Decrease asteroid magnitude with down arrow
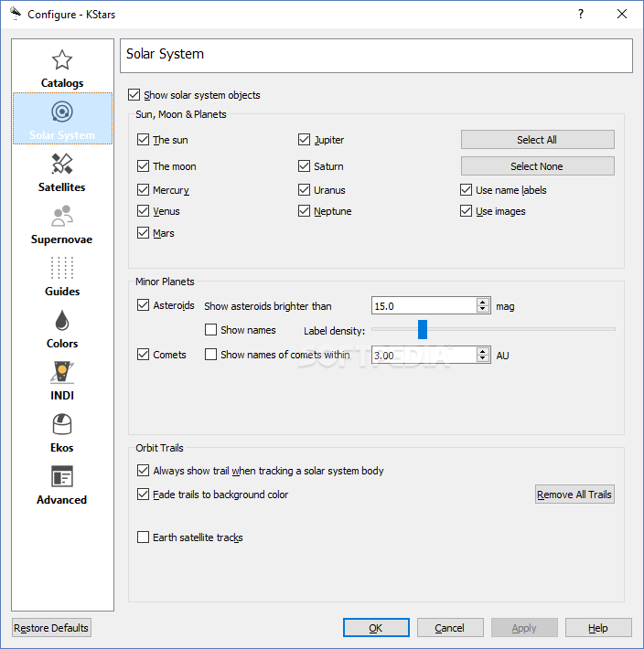 pos(482,309)
